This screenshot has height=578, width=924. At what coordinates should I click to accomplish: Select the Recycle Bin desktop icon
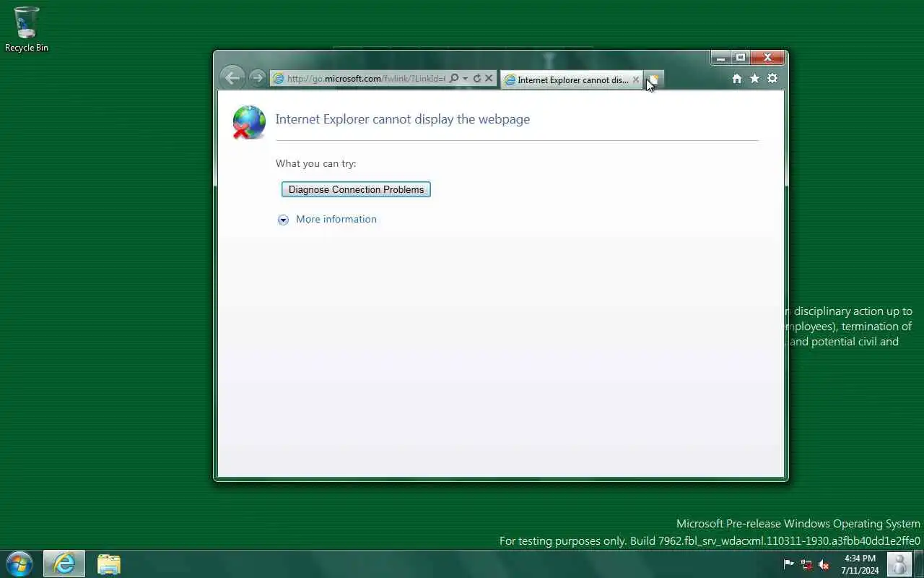click(x=27, y=30)
